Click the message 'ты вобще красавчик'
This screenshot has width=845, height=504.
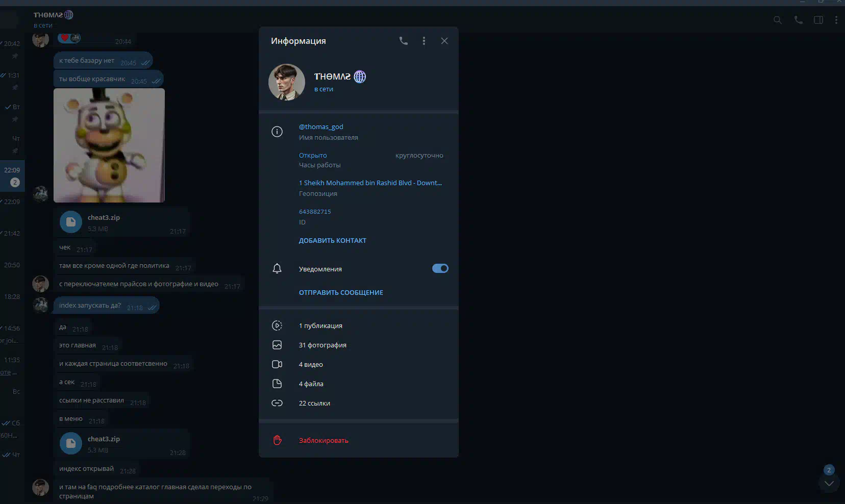pos(109,79)
